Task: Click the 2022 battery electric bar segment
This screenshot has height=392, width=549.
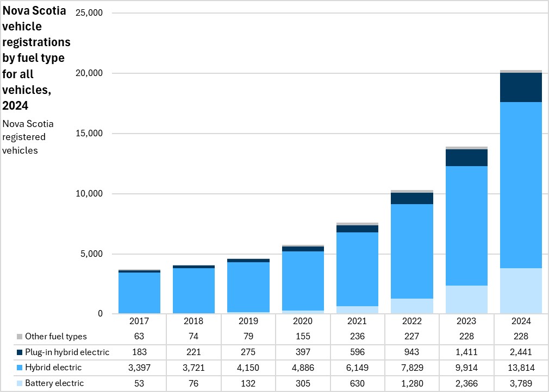Action: [411, 306]
